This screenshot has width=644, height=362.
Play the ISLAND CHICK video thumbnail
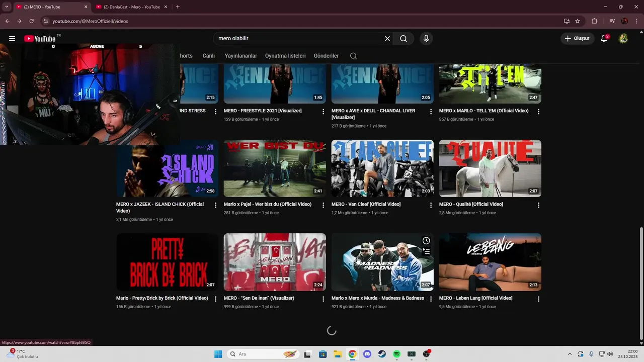pyautogui.click(x=167, y=168)
